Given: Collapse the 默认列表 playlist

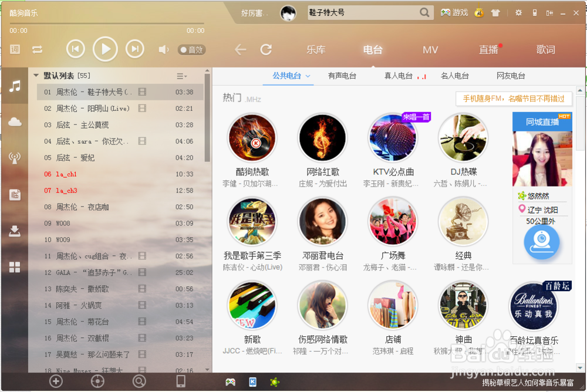Looking at the screenshot, I should pos(36,75).
